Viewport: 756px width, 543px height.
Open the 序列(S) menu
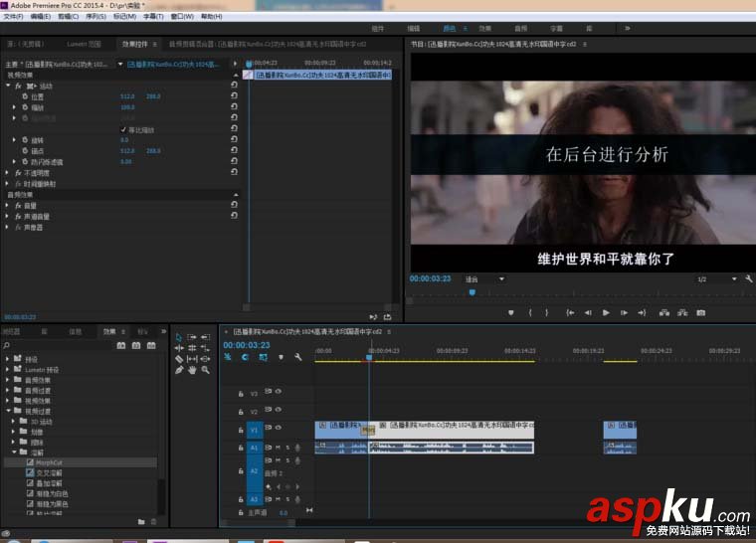(95, 17)
